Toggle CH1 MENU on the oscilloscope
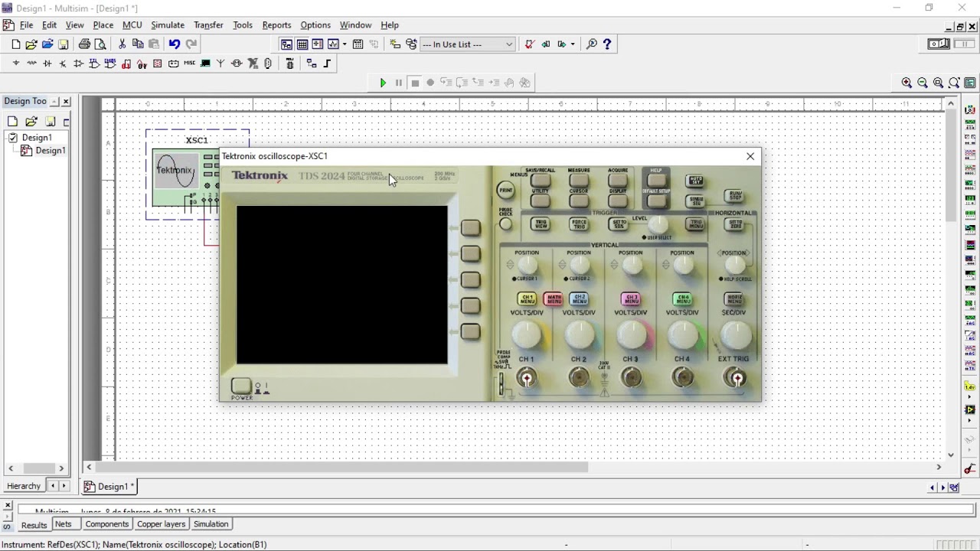980x551 pixels. tap(527, 299)
